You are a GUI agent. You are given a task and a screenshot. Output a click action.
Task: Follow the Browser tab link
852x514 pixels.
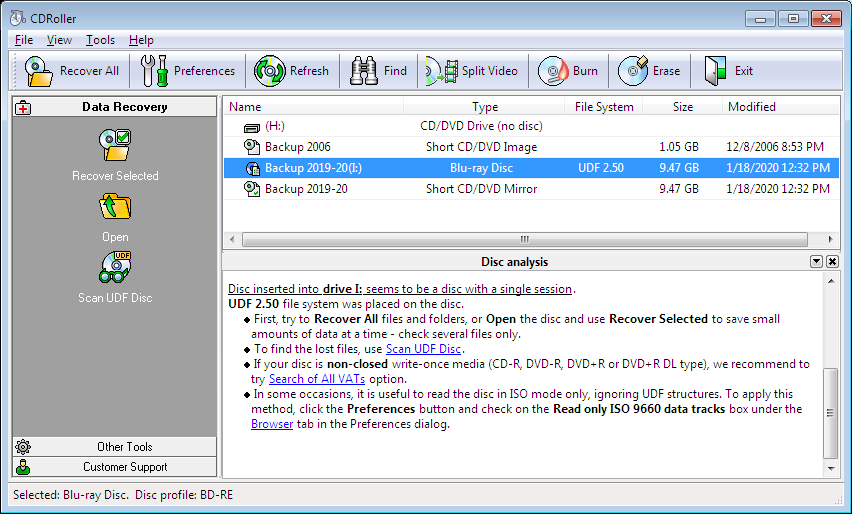[x=272, y=424]
